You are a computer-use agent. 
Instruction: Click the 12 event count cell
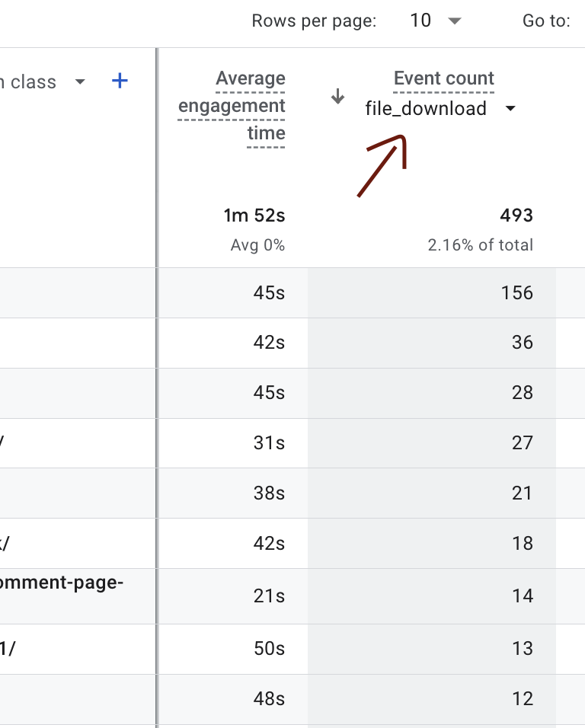[x=523, y=699]
